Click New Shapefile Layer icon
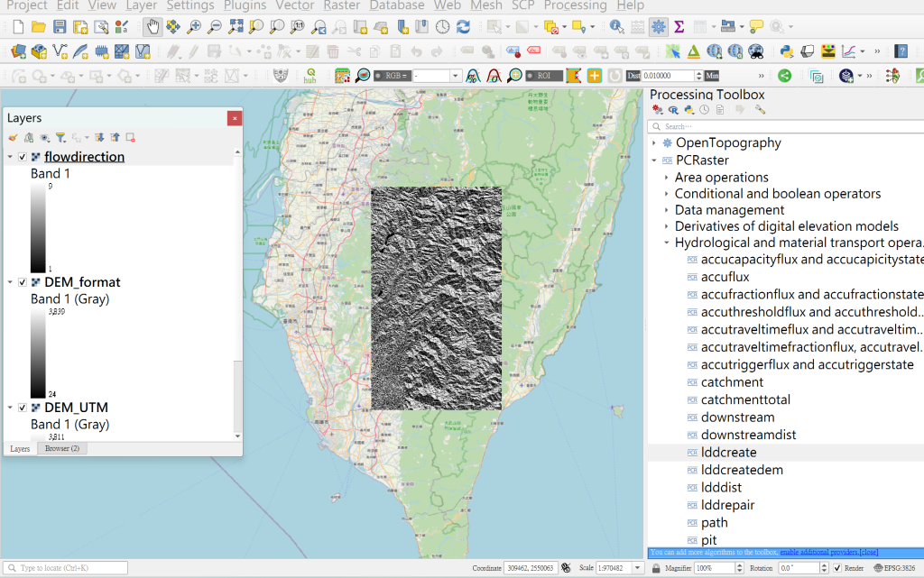 pyautogui.click(x=60, y=51)
